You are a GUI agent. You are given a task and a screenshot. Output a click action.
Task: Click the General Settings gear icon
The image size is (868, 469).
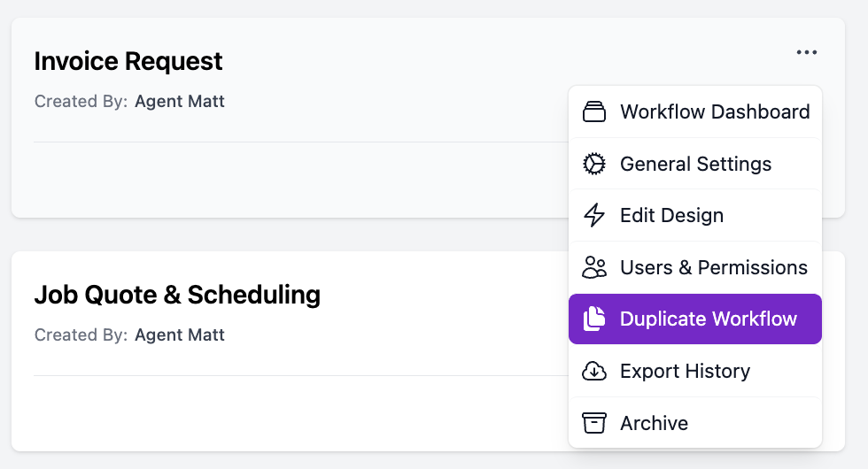click(593, 164)
